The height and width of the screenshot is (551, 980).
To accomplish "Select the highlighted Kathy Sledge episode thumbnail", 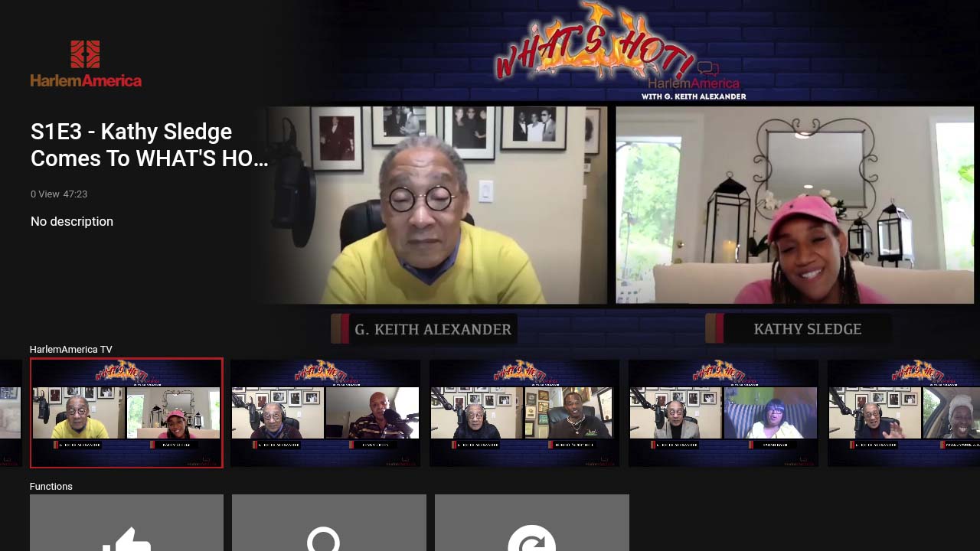I will click(x=126, y=412).
